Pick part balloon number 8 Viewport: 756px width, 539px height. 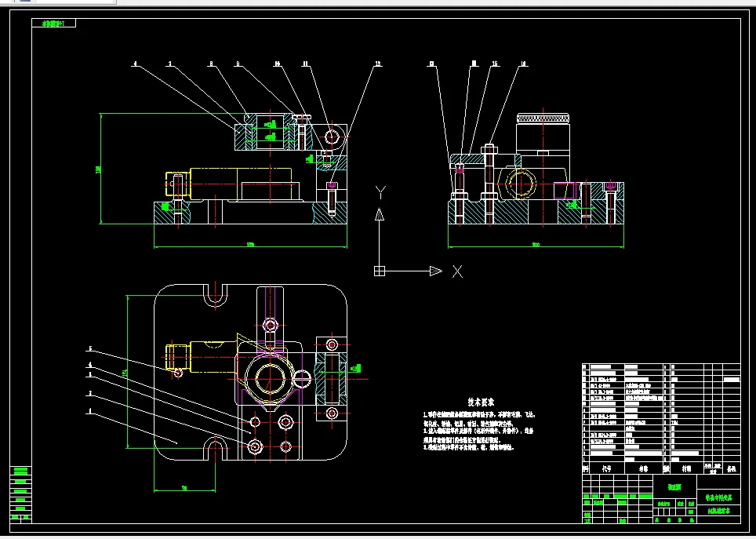[211, 64]
